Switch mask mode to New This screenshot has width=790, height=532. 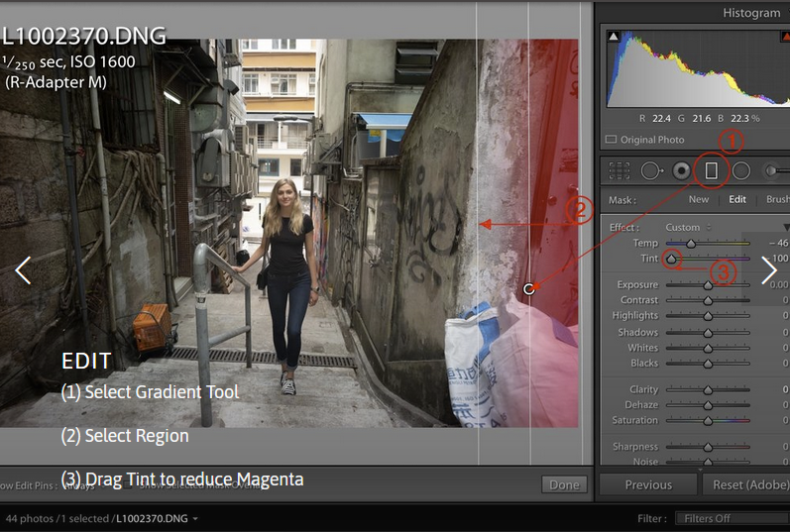pos(699,199)
